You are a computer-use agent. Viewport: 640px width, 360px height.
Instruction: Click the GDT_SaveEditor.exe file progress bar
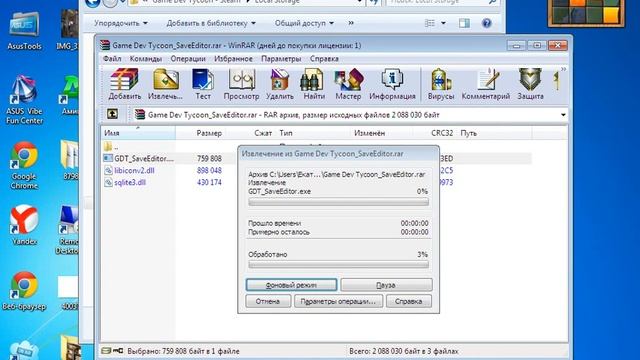coord(338,202)
